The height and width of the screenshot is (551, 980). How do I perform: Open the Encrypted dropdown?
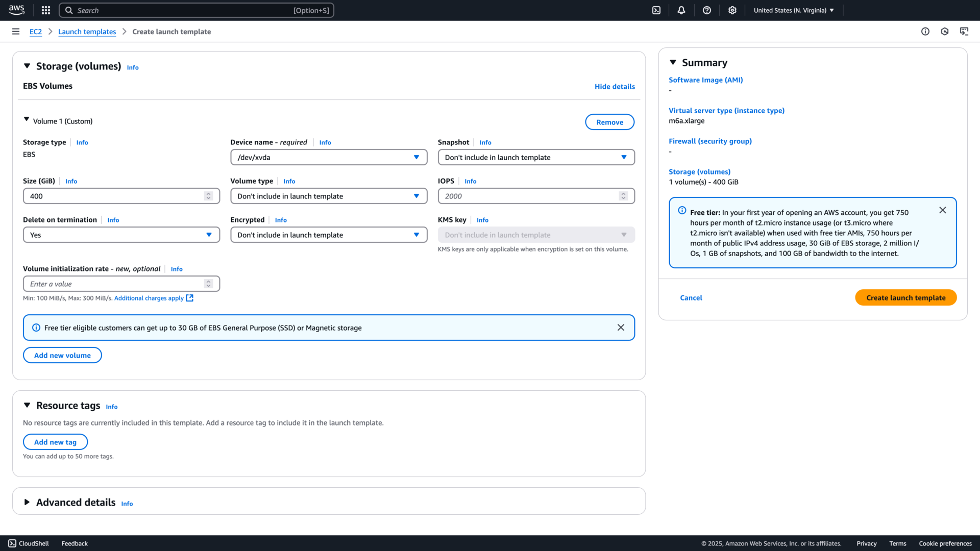tap(329, 235)
